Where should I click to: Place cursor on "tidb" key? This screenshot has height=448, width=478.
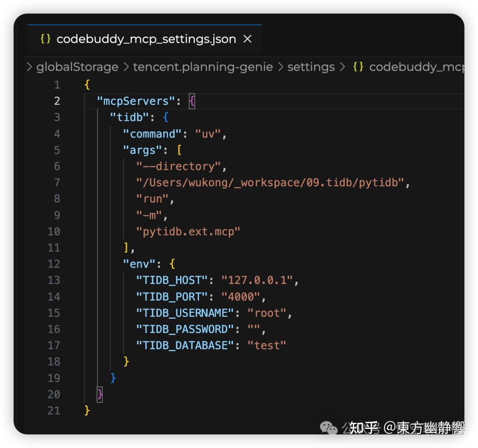pyautogui.click(x=129, y=117)
